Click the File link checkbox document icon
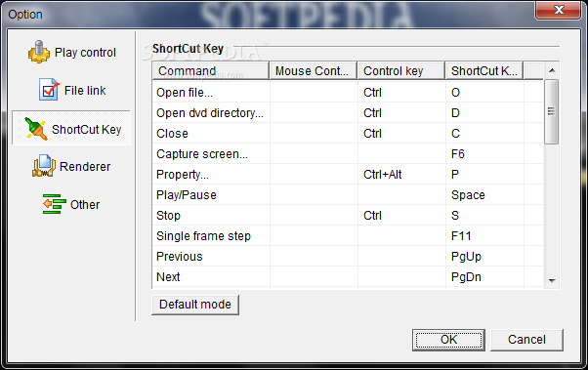588x370 pixels. point(49,89)
